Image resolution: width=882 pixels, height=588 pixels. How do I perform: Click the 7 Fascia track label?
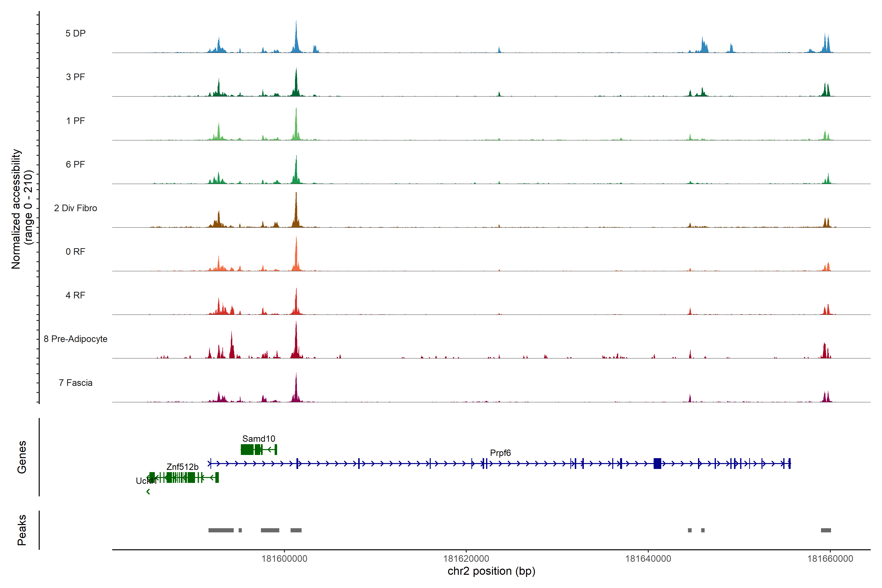tap(75, 382)
